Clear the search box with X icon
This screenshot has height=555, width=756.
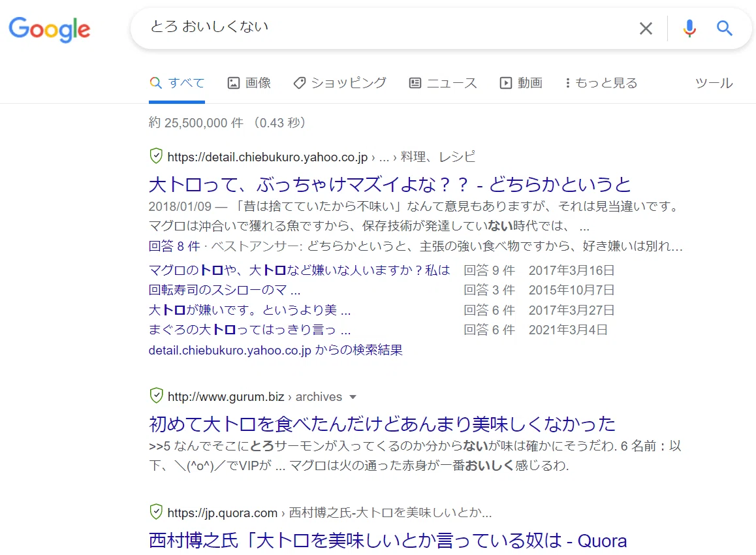pos(646,29)
